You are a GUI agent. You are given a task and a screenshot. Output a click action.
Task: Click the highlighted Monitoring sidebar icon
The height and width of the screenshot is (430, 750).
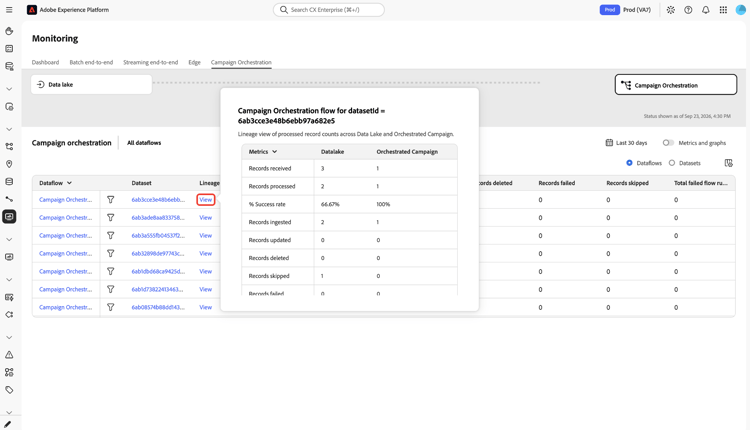[x=9, y=217]
